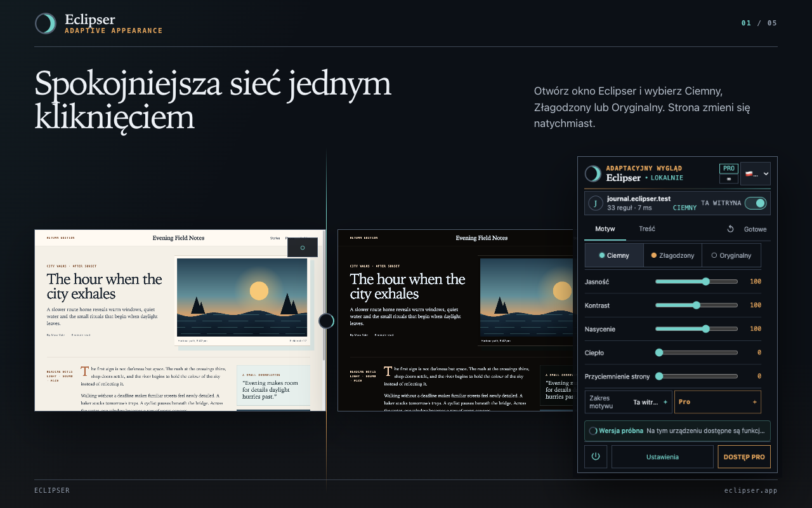Click the "33 reguł · 7 ms" stats text
The height and width of the screenshot is (508, 812).
coord(629,208)
